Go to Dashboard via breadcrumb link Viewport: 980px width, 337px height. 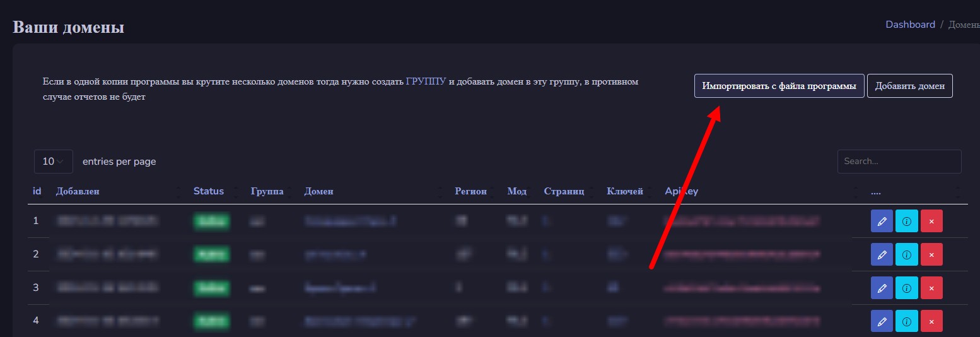(910, 25)
